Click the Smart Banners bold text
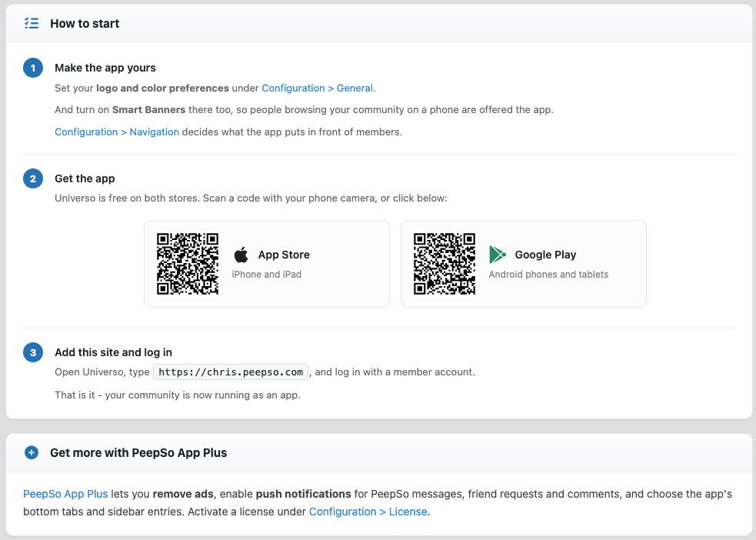Image resolution: width=756 pixels, height=540 pixels. [x=148, y=110]
